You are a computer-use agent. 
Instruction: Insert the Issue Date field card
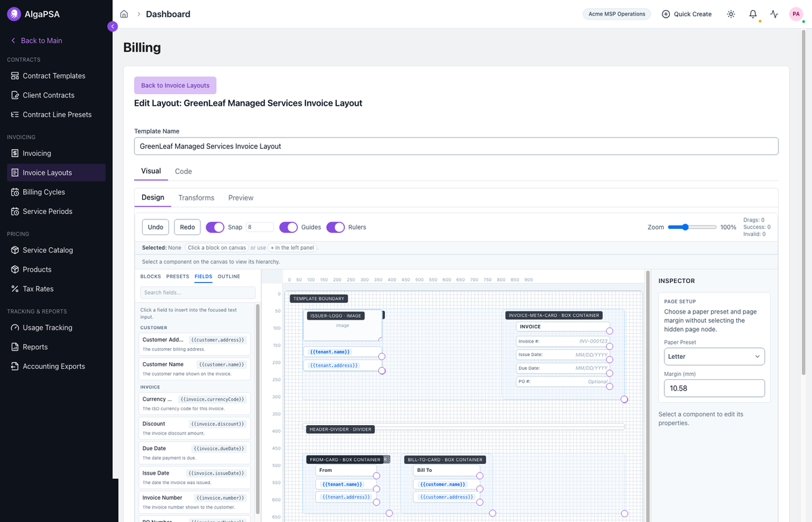click(x=194, y=477)
